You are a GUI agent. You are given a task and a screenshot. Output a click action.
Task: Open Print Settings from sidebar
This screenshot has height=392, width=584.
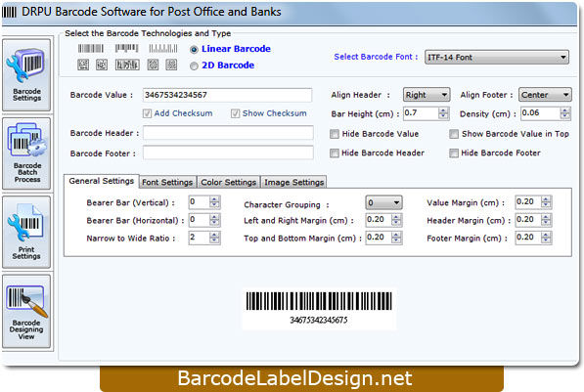tap(26, 232)
